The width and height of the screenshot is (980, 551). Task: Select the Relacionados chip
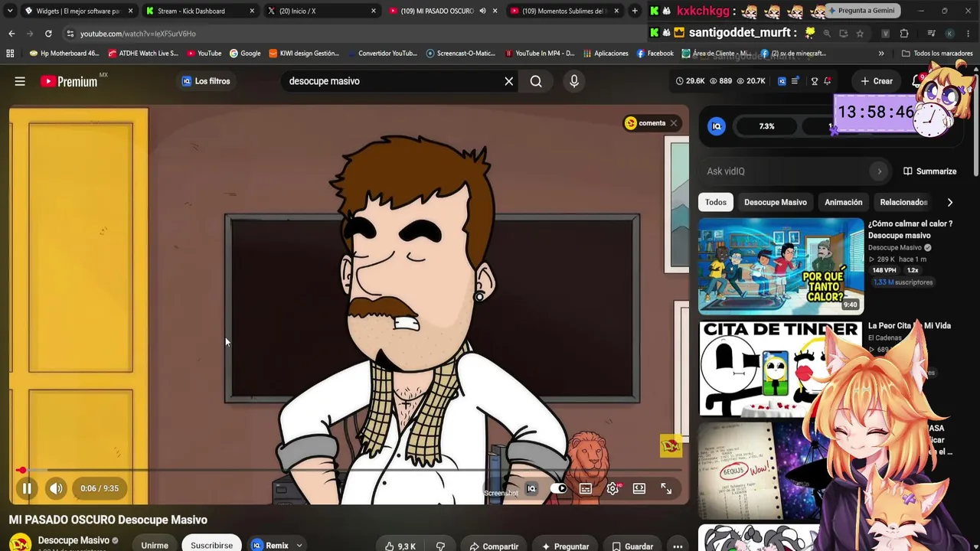pos(903,202)
